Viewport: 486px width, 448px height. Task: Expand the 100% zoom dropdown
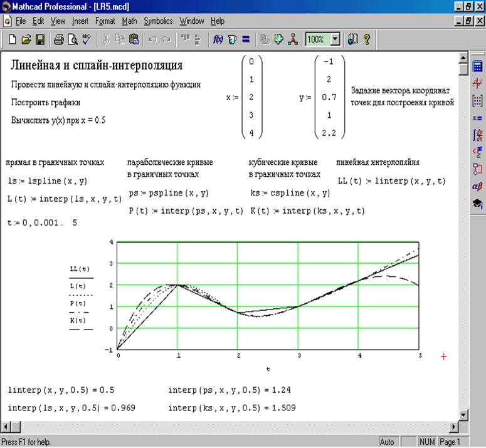click(x=335, y=39)
